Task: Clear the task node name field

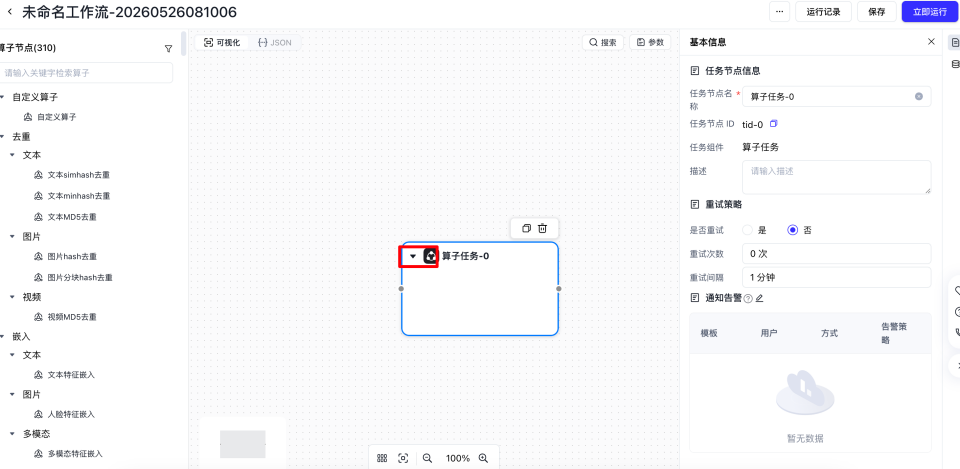Action: (918, 96)
